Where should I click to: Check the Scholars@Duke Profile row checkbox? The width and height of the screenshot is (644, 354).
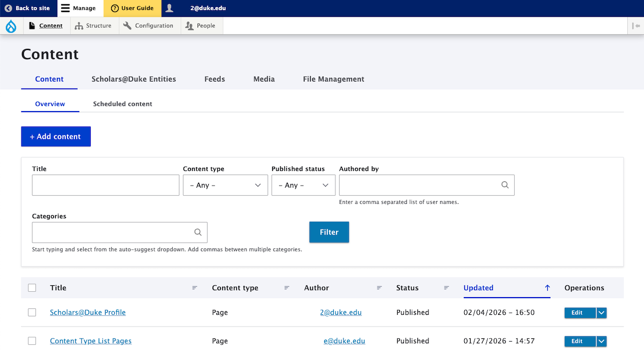tap(32, 312)
